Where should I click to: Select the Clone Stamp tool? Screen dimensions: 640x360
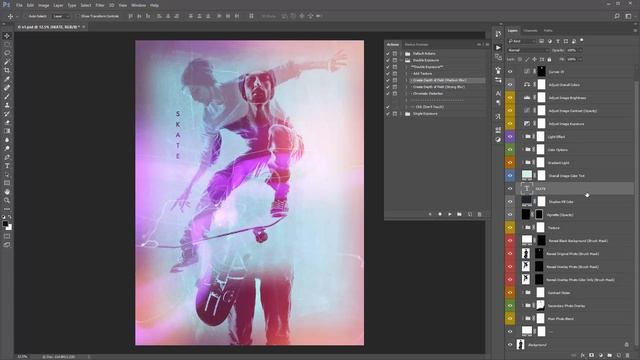tap(7, 105)
